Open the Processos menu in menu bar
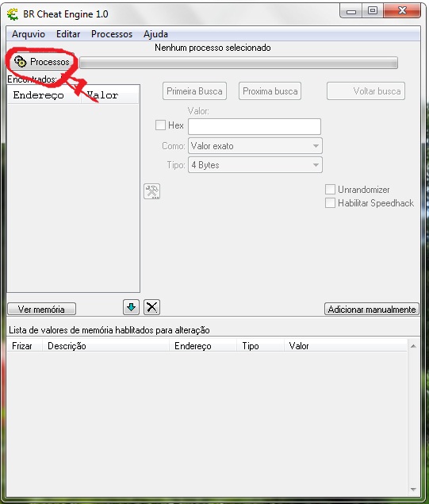Viewport: 429px width, 504px height. 112,34
